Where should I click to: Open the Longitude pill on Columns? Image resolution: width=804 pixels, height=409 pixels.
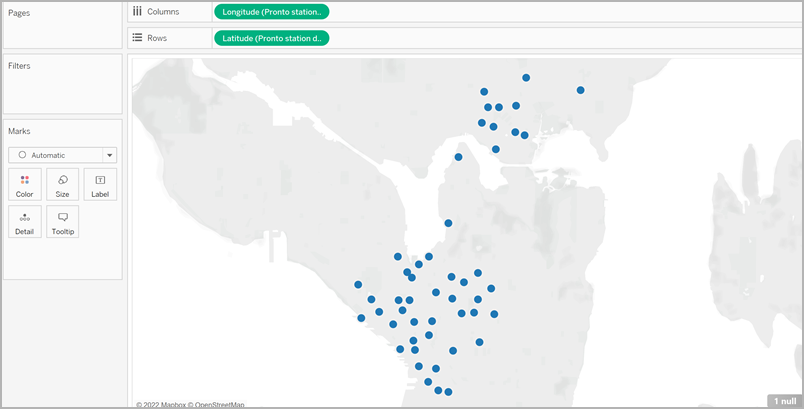270,11
